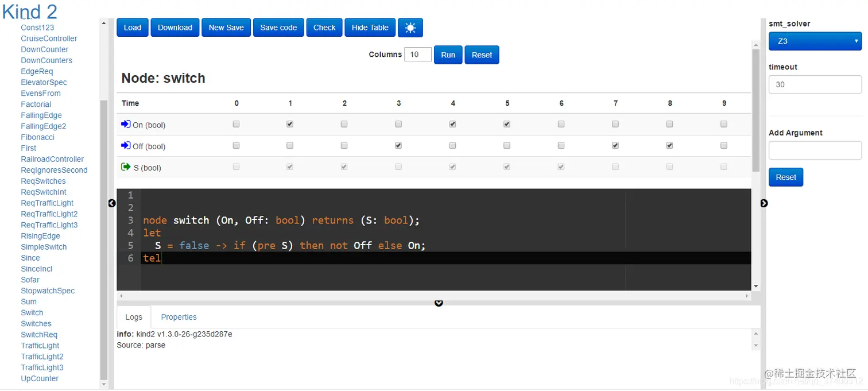
Task: Toggle the light/dark theme sun icon
Action: [410, 28]
